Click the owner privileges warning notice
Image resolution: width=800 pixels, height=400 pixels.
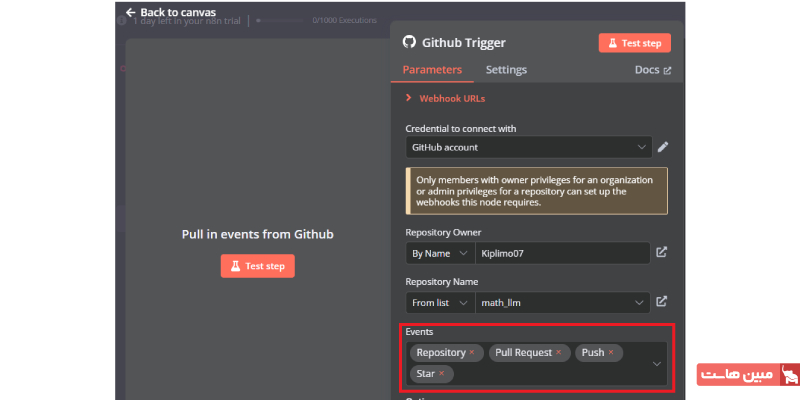coord(537,191)
